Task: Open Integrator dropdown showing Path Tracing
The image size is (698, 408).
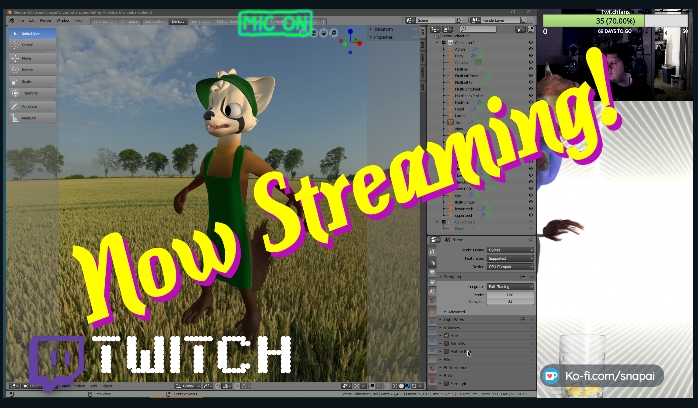Action: [510, 287]
